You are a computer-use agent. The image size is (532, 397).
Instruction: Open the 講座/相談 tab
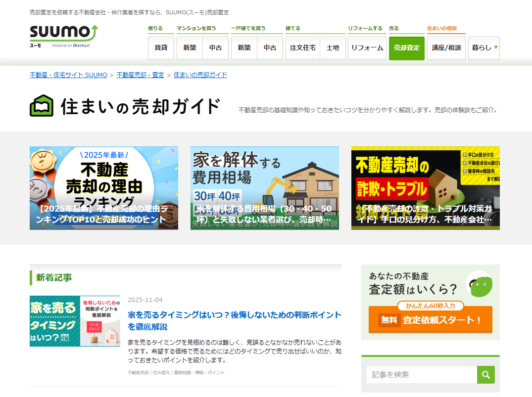click(x=446, y=48)
